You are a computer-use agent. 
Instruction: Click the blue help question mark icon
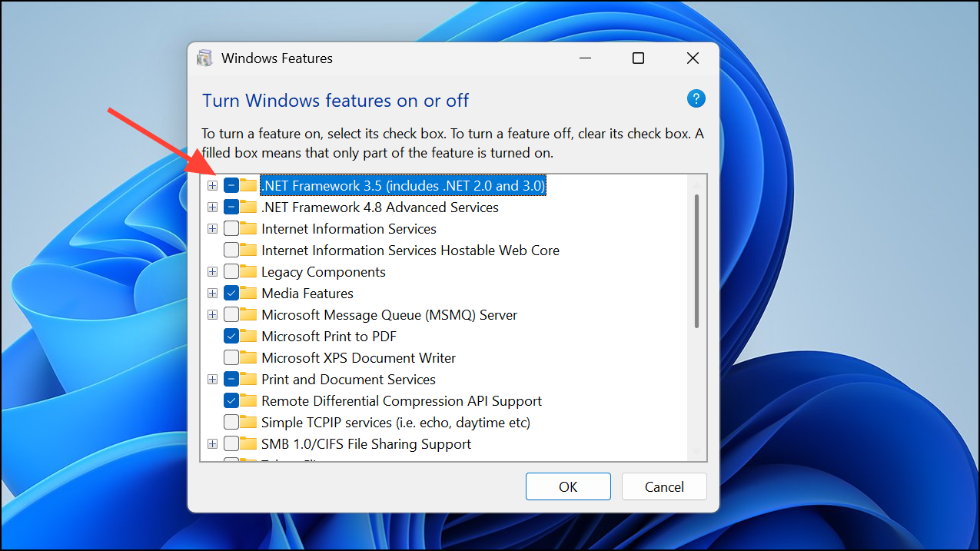coord(696,98)
